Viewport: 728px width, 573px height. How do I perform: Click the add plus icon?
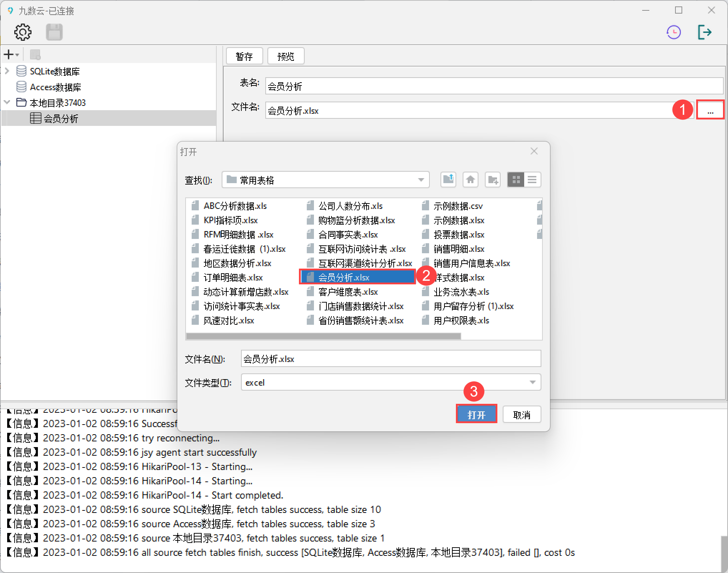click(9, 55)
